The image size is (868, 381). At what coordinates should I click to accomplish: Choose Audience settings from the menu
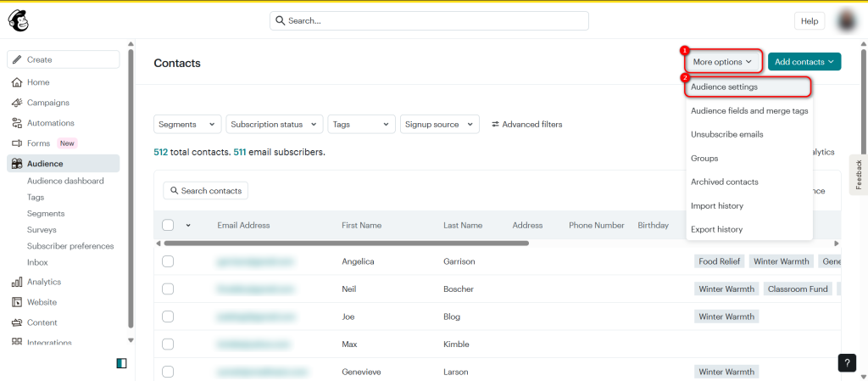pyautogui.click(x=724, y=87)
